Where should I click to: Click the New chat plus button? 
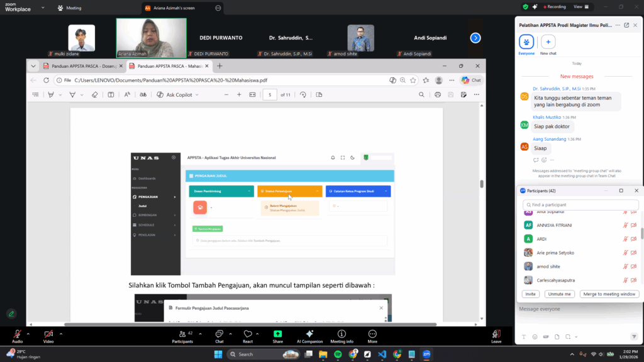(548, 42)
